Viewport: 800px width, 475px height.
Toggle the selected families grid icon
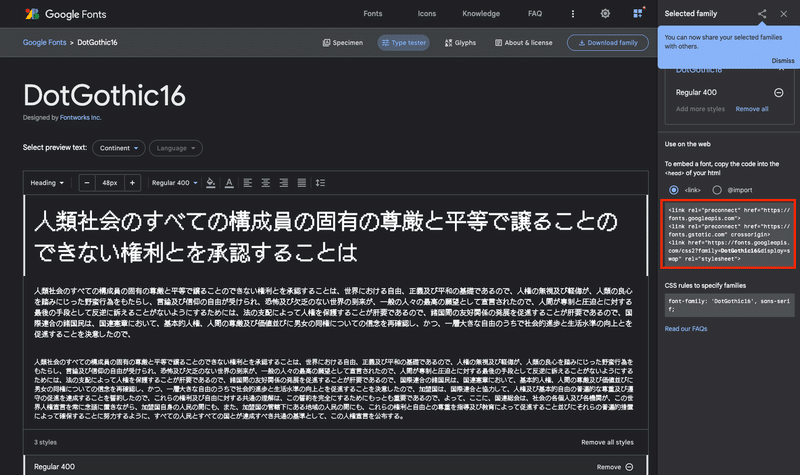pyautogui.click(x=638, y=13)
